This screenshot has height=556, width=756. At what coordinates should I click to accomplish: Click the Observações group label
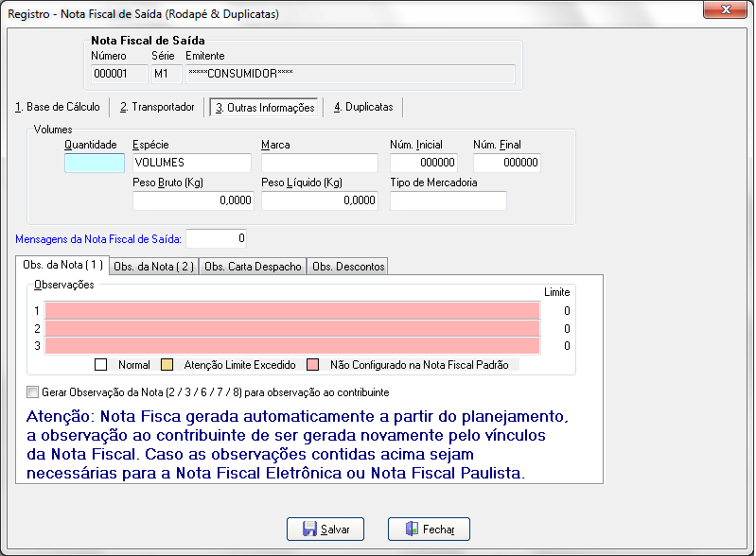64,285
